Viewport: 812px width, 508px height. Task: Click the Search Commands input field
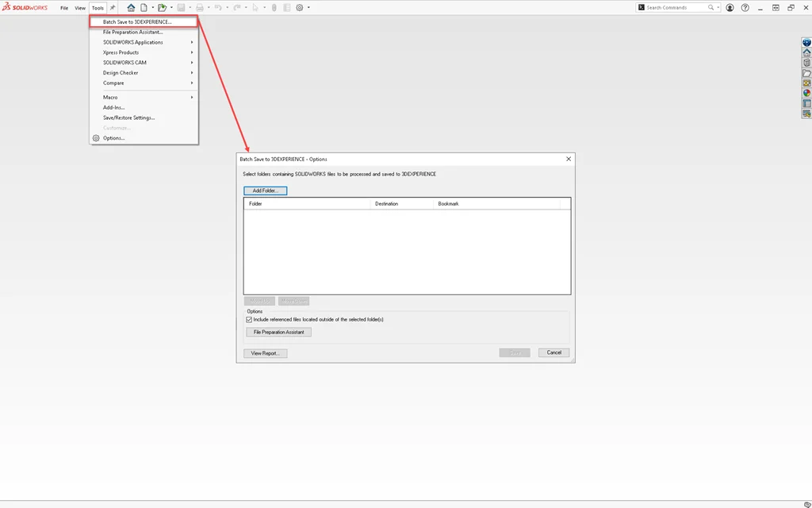click(x=676, y=8)
